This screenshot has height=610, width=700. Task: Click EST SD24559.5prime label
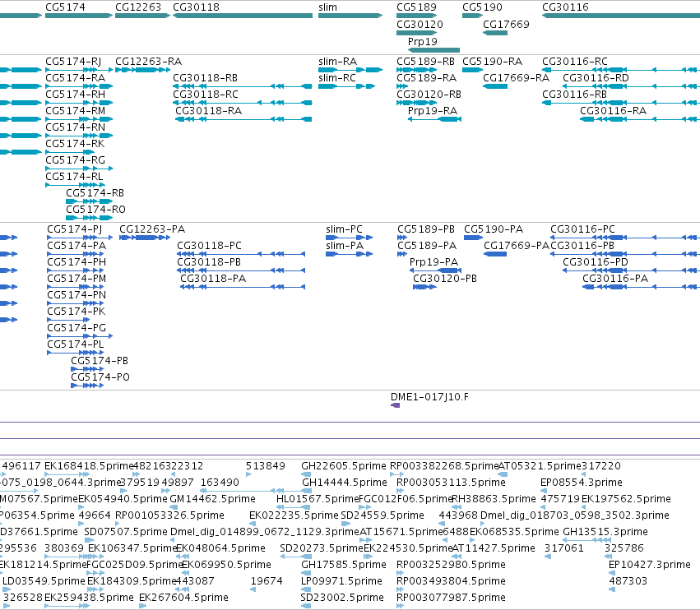point(382,515)
